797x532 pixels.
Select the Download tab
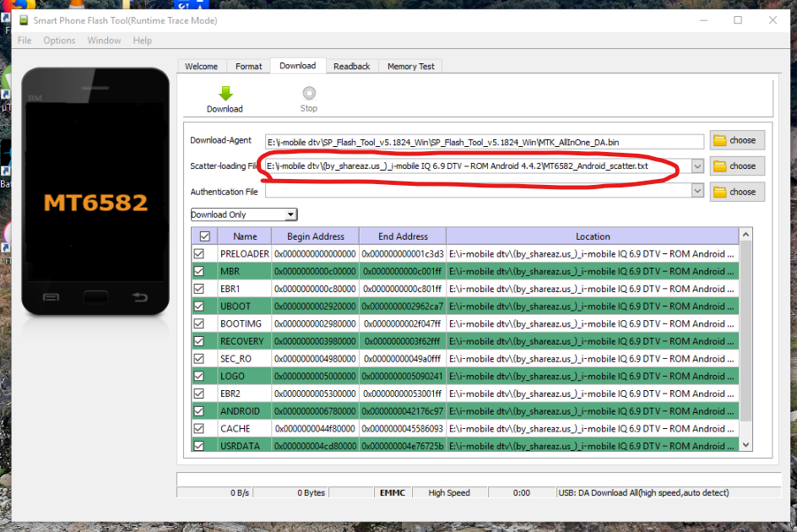coord(298,66)
